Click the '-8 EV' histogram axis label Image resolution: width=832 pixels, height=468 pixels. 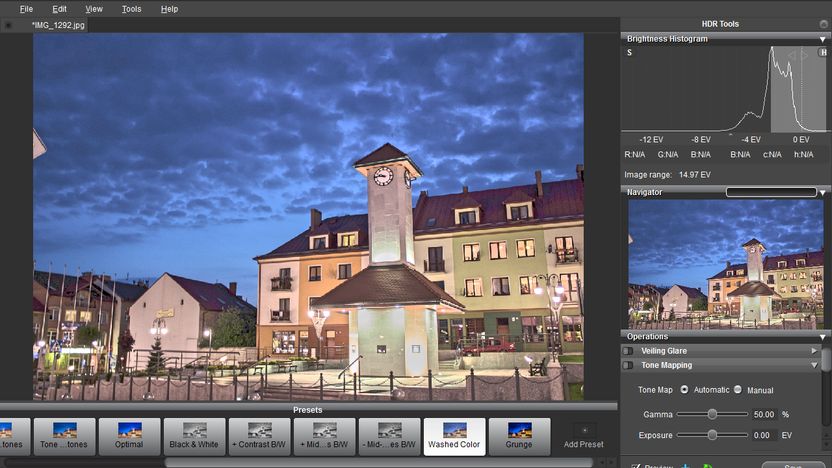700,140
